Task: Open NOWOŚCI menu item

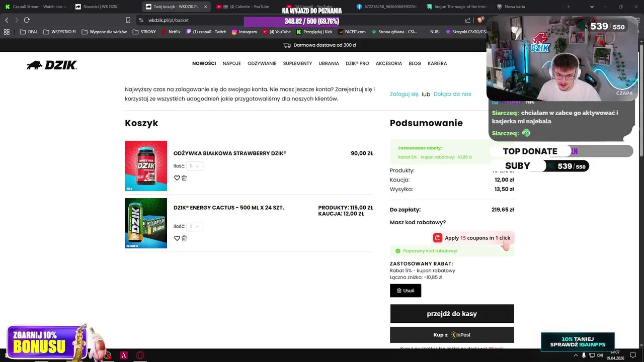Action: 204,63
